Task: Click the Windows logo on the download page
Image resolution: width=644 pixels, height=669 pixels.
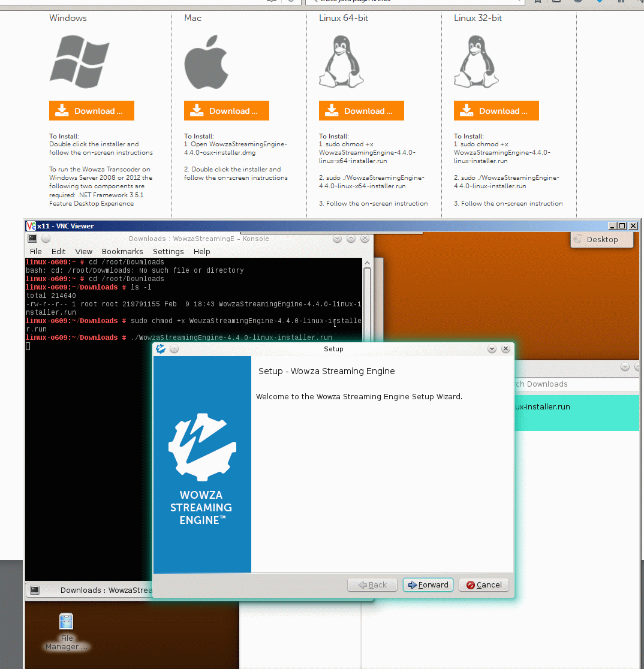Action: [x=80, y=62]
